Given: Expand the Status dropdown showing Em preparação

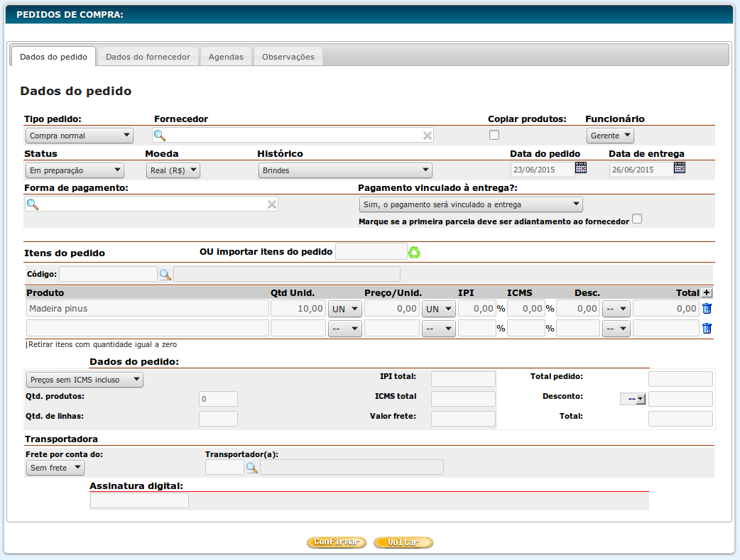Looking at the screenshot, I should pyautogui.click(x=75, y=170).
